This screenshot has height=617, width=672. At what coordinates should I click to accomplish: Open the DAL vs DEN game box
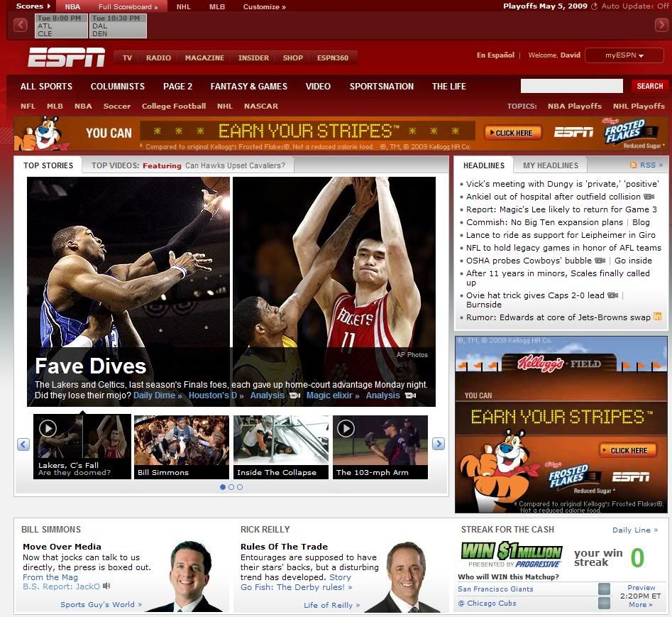118,26
